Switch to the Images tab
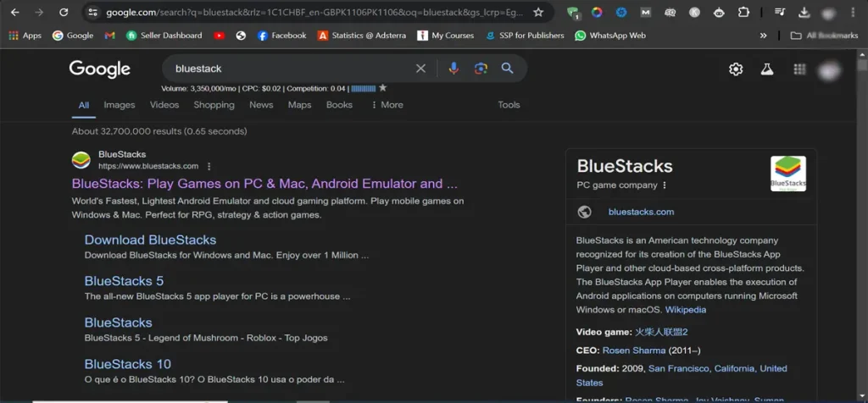The width and height of the screenshot is (868, 403). click(120, 105)
